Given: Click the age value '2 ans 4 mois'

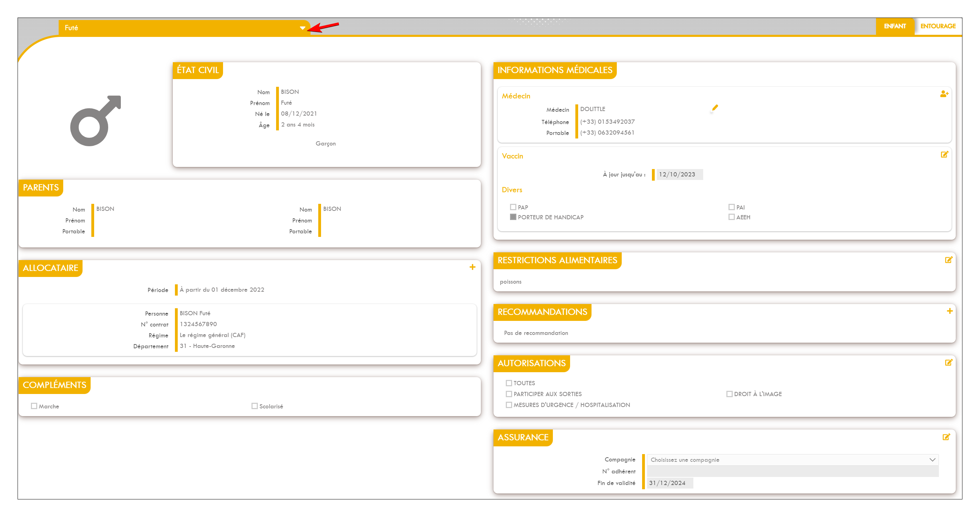Looking at the screenshot, I should coord(298,125).
